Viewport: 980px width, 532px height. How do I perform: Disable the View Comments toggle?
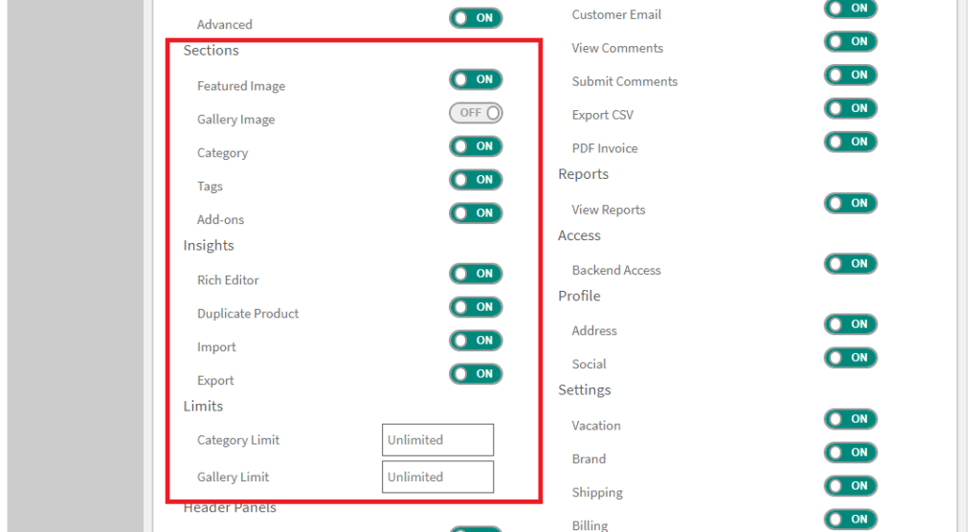pyautogui.click(x=850, y=42)
